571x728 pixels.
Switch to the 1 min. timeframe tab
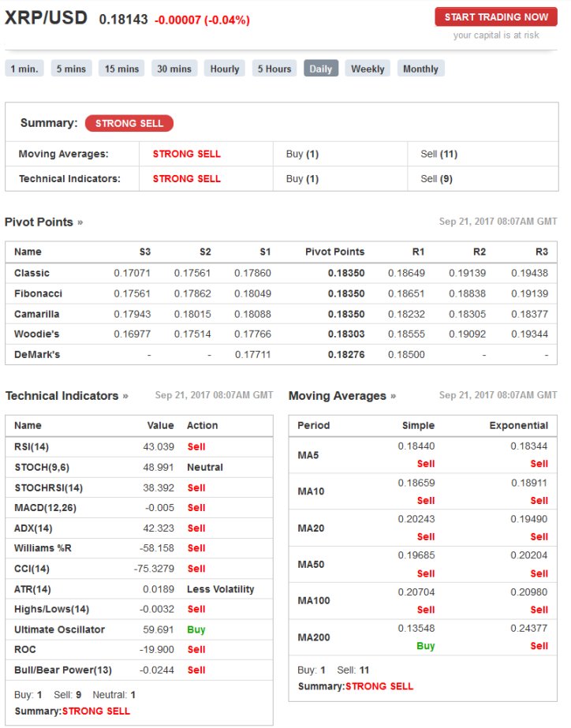point(24,69)
